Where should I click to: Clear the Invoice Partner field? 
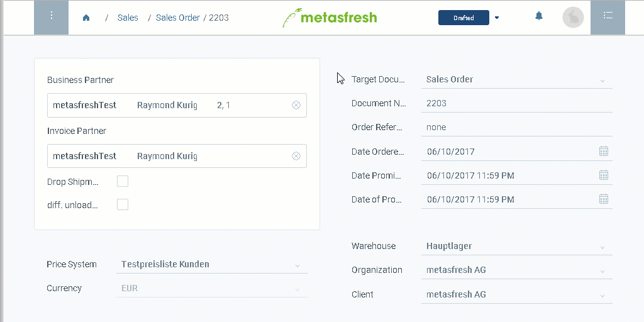pyautogui.click(x=296, y=156)
